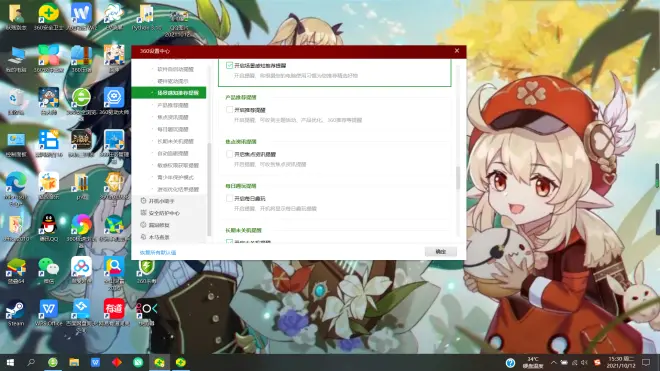Uncheck 开启场景感知推荐提醒 checkbox

229,65
